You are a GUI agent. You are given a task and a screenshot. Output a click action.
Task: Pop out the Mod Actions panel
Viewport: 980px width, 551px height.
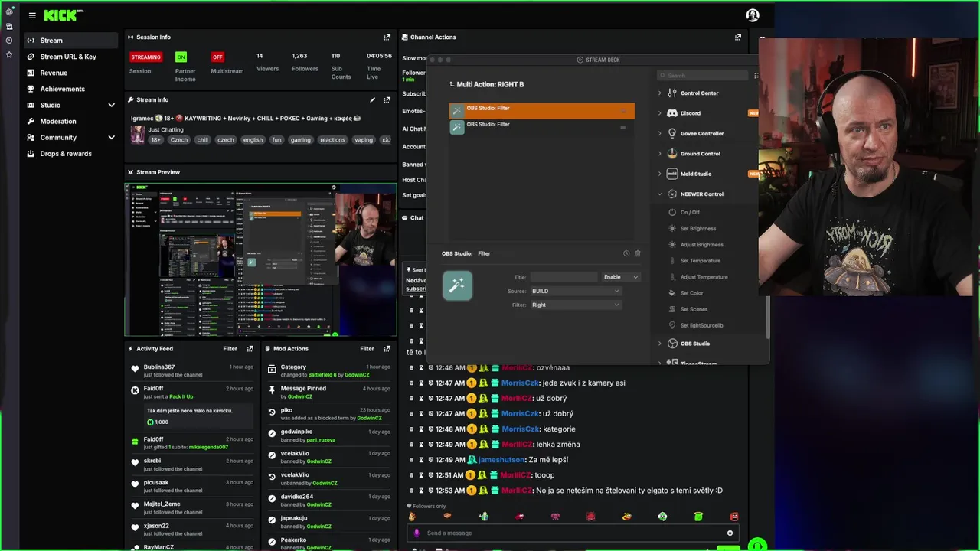[387, 348]
